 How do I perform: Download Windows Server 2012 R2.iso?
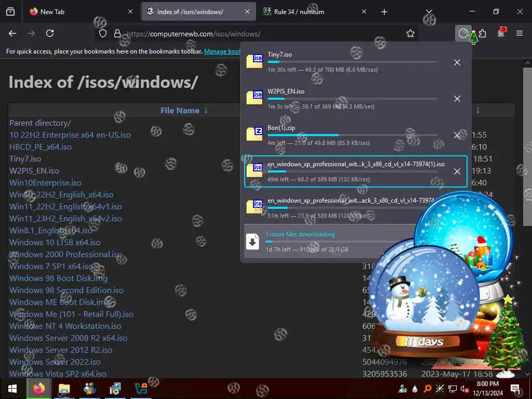coord(61,350)
